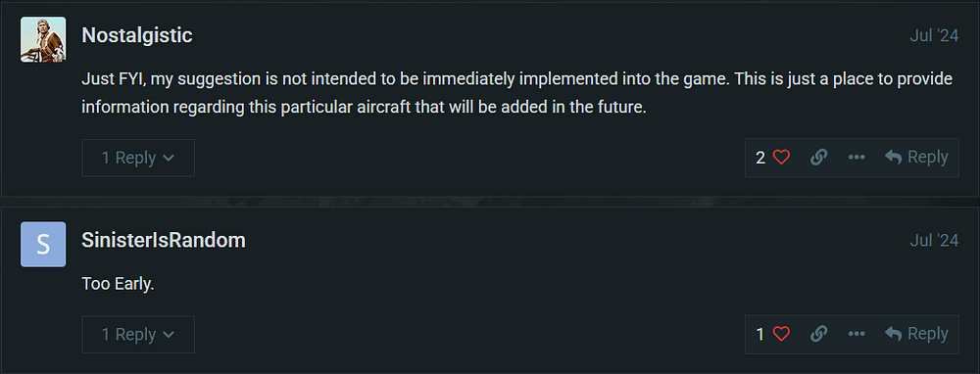Image resolution: width=980 pixels, height=374 pixels.
Task: Show who liked via the 1 like count
Action: [760, 335]
